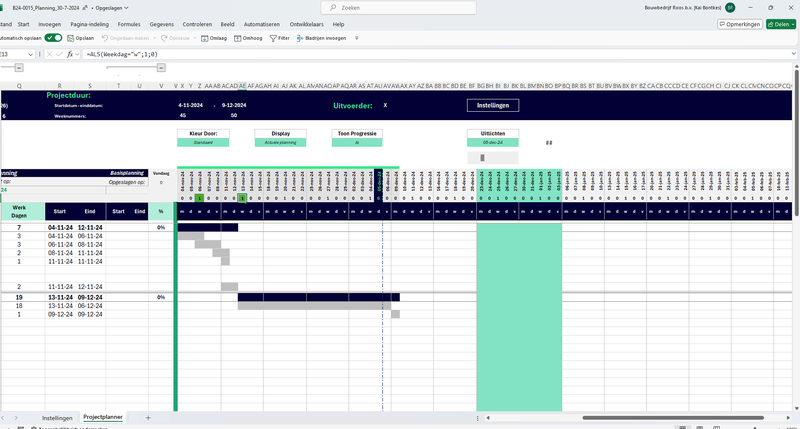Click the Opslaan save icon
800x429 pixels.
pyautogui.click(x=70, y=38)
